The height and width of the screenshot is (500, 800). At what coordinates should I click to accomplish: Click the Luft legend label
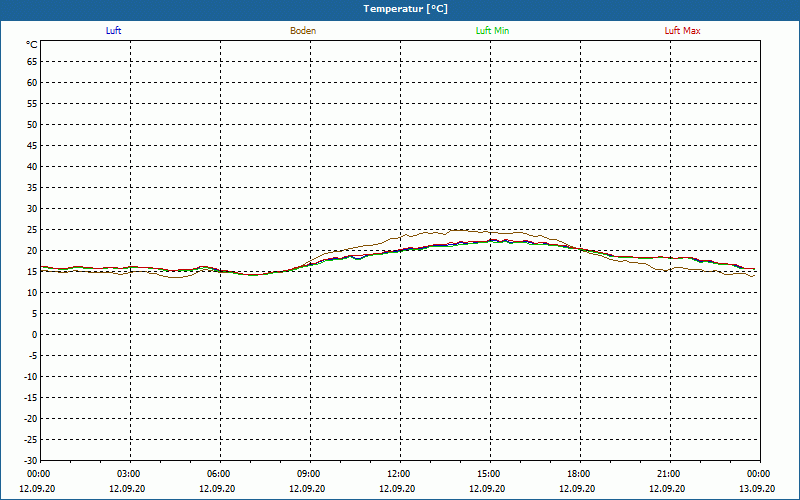coord(113,31)
